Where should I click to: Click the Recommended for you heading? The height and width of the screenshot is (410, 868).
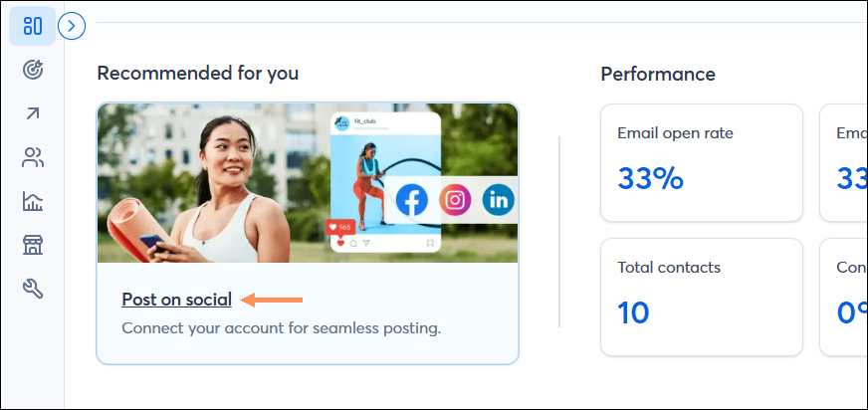(198, 73)
